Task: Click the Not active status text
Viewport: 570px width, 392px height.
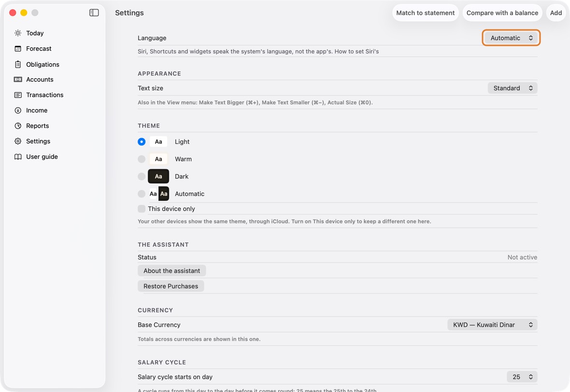Action: [522, 257]
